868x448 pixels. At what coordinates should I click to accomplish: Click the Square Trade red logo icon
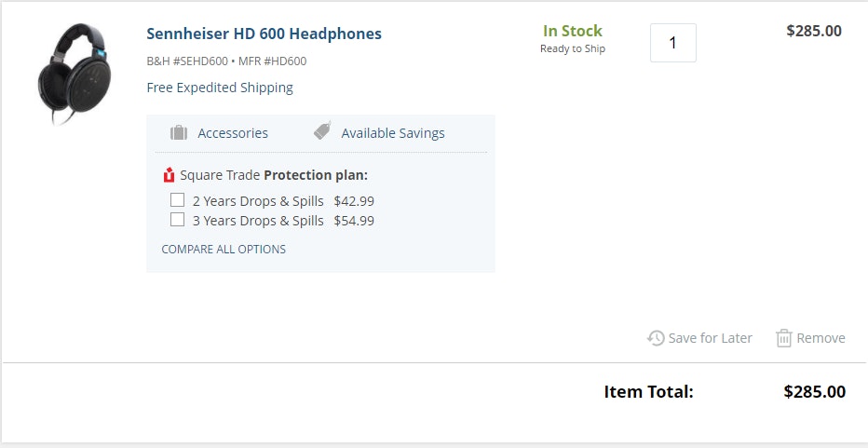[x=169, y=175]
